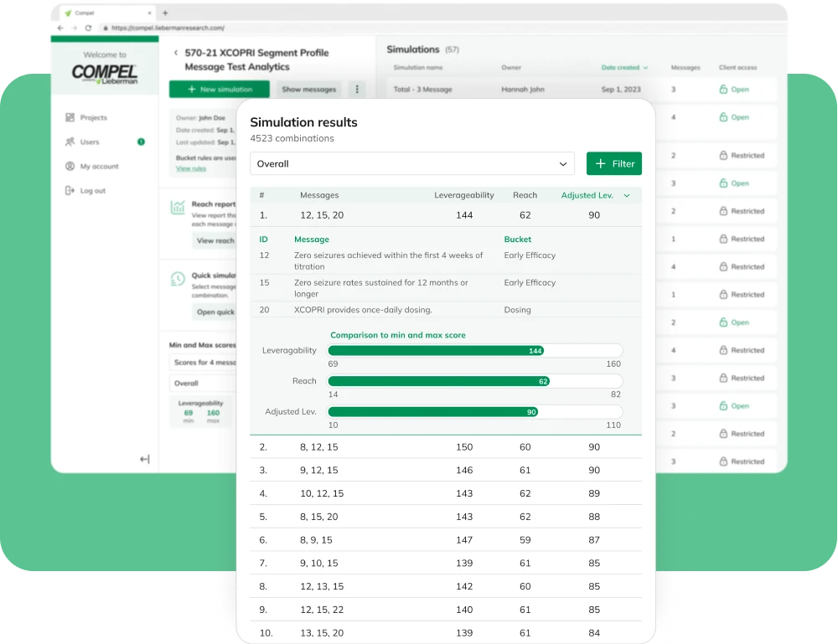Collapse result row 1 with messages 12, 15, 20

[446, 215]
